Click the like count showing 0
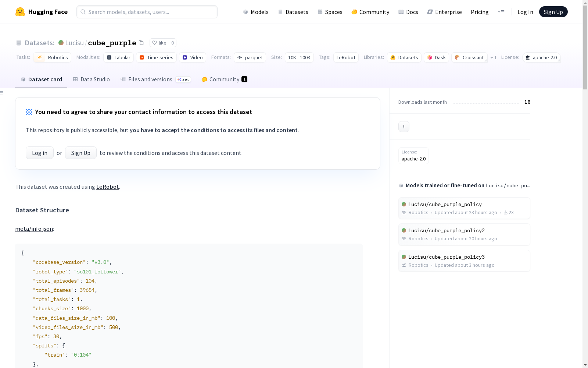This screenshot has height=368, width=588. (173, 43)
